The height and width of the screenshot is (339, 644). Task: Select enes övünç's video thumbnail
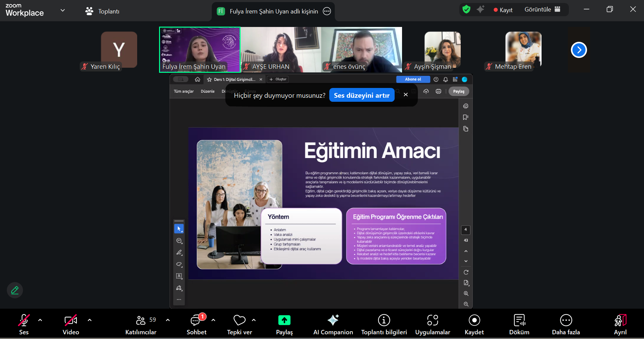pos(362,50)
